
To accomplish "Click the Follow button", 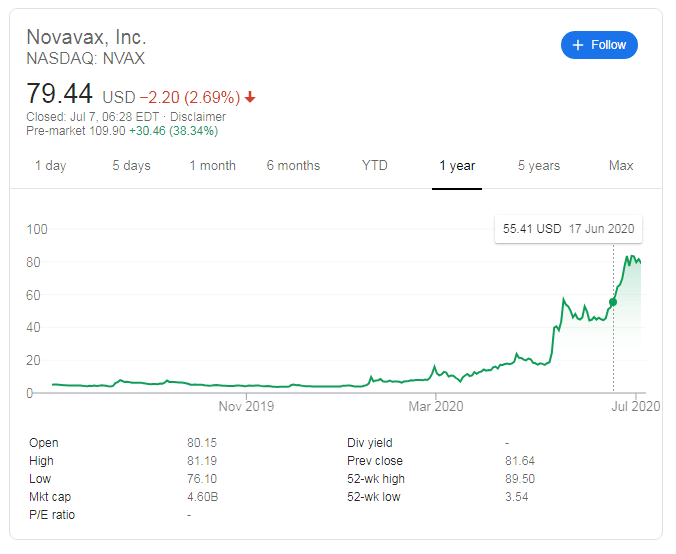I will pyautogui.click(x=599, y=45).
